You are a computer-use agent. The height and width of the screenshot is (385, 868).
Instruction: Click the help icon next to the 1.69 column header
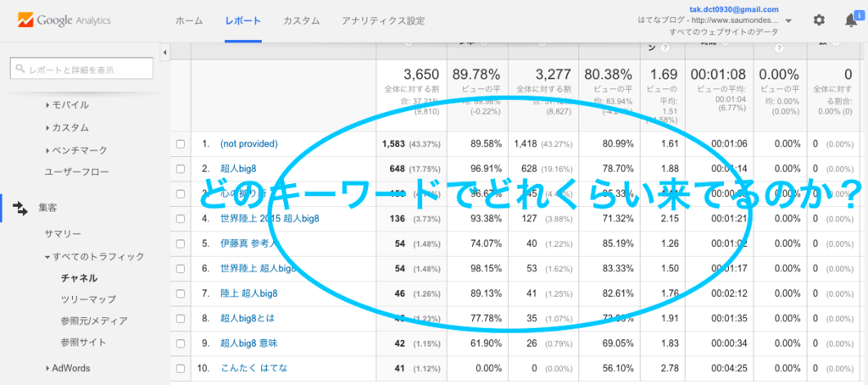point(665,48)
